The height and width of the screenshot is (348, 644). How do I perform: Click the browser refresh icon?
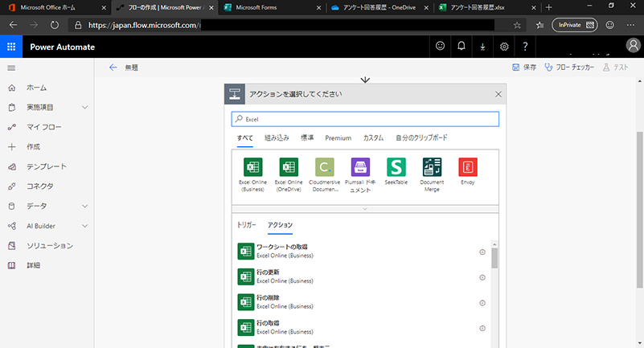coord(54,25)
